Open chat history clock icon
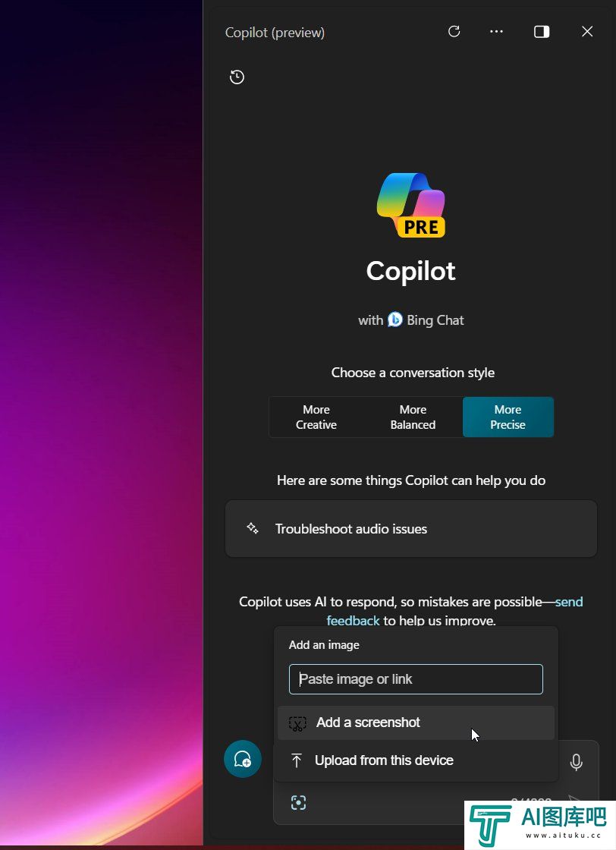616x850 pixels. [x=237, y=77]
